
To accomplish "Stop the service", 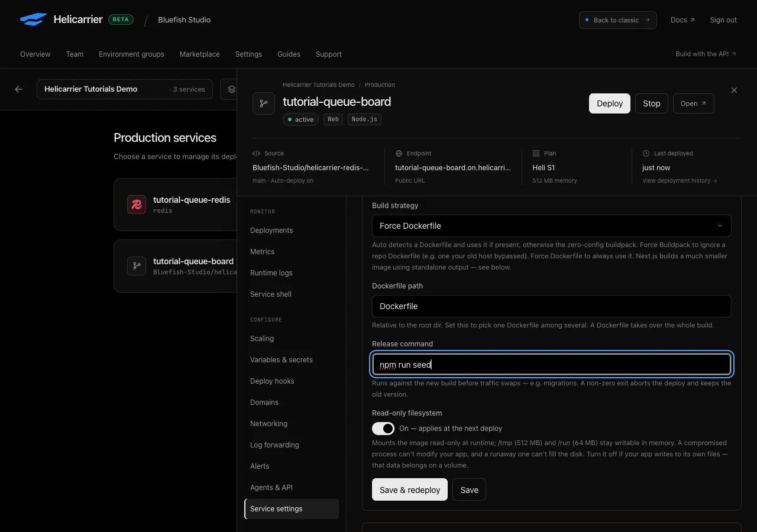I will click(x=652, y=103).
